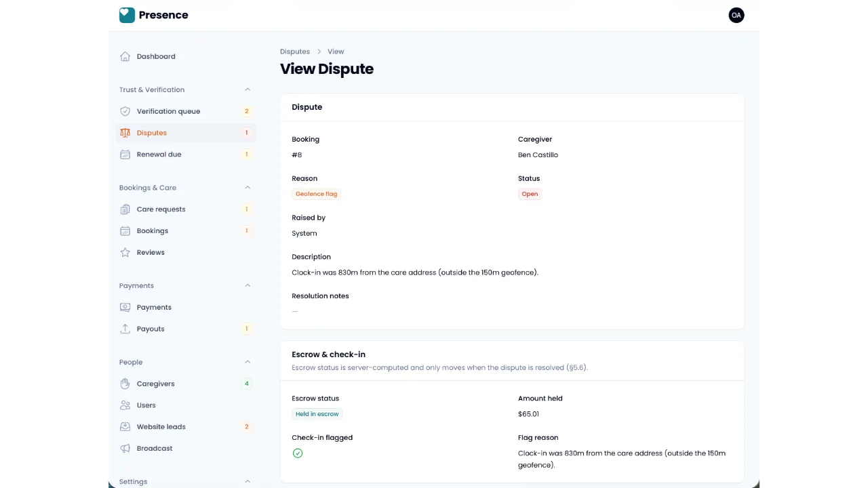Open the Payouts sidebar link
This screenshot has width=868, height=488.
(x=186, y=329)
